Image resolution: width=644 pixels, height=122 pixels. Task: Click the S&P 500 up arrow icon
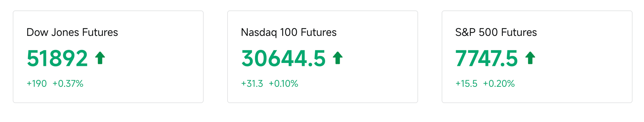click(530, 58)
